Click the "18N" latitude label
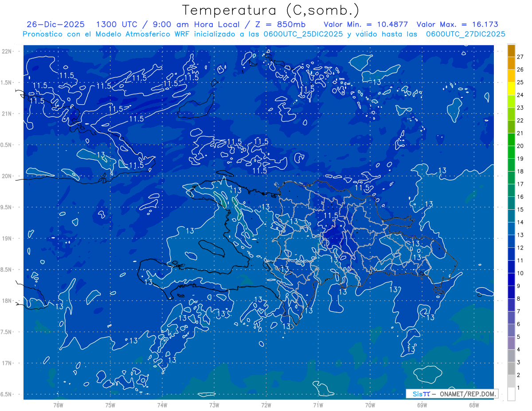This screenshot has width=532, height=411. point(7,301)
